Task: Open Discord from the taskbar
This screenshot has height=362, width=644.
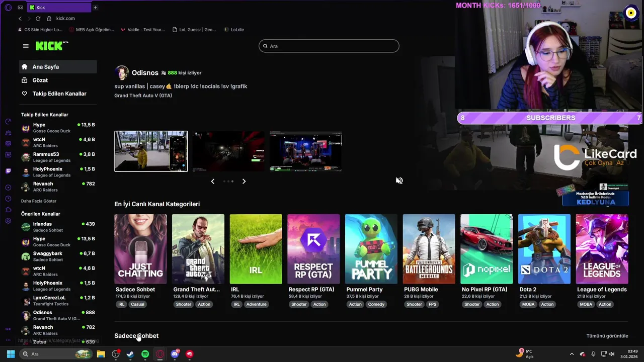Action: [175, 354]
